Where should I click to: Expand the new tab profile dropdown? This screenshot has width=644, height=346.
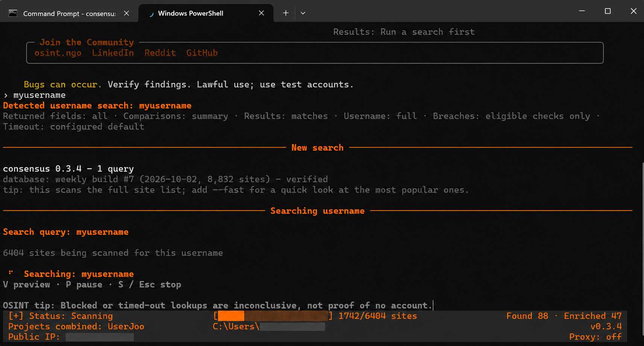click(x=303, y=13)
